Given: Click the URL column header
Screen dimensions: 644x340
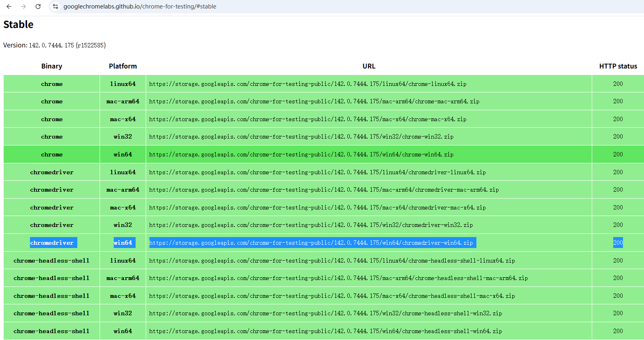Looking at the screenshot, I should pyautogui.click(x=369, y=66).
